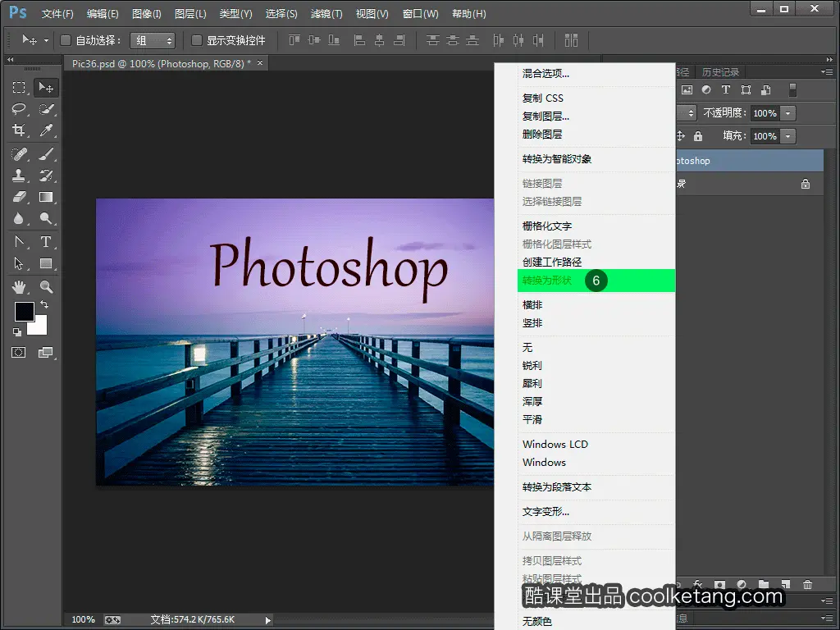This screenshot has width=840, height=630.
Task: Select the Quick Selection tool
Action: click(x=46, y=109)
